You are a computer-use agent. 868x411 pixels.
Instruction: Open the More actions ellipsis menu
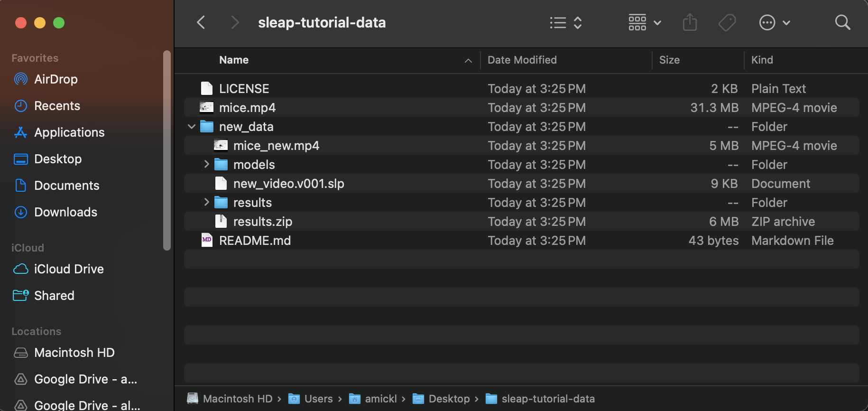pos(775,22)
